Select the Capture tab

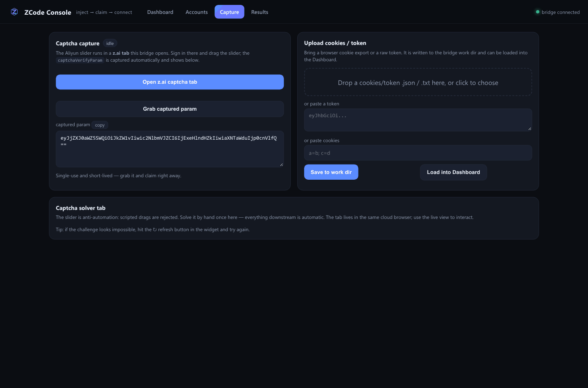point(229,12)
